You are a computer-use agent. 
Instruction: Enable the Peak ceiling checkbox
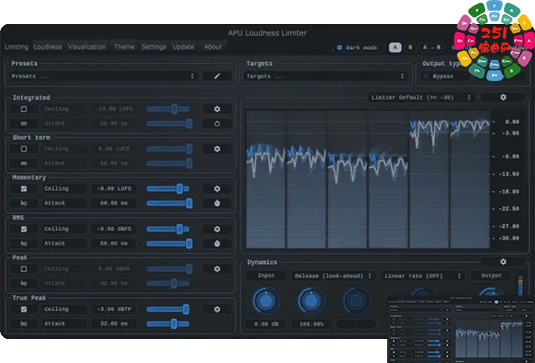[x=24, y=269]
